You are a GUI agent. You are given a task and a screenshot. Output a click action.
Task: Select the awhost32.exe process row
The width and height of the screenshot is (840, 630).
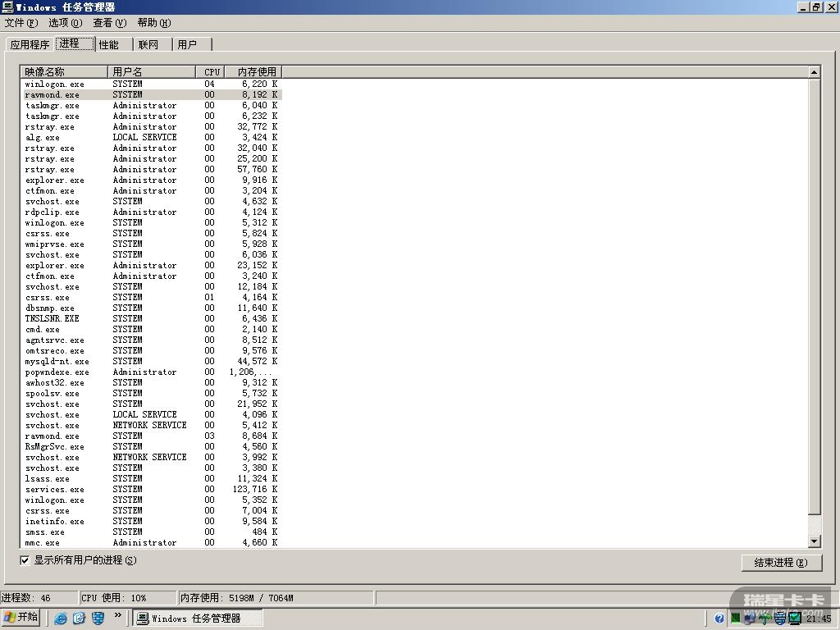tap(151, 382)
